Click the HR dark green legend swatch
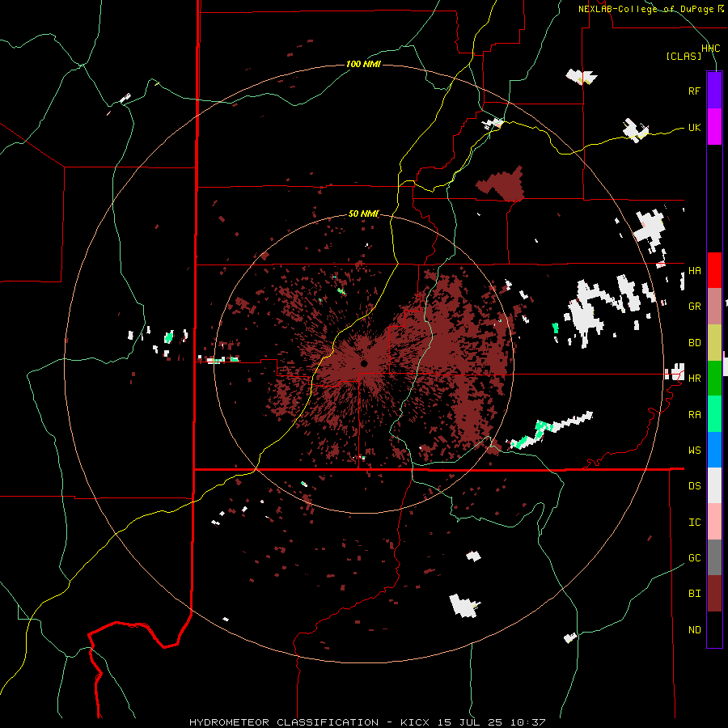 click(x=714, y=379)
